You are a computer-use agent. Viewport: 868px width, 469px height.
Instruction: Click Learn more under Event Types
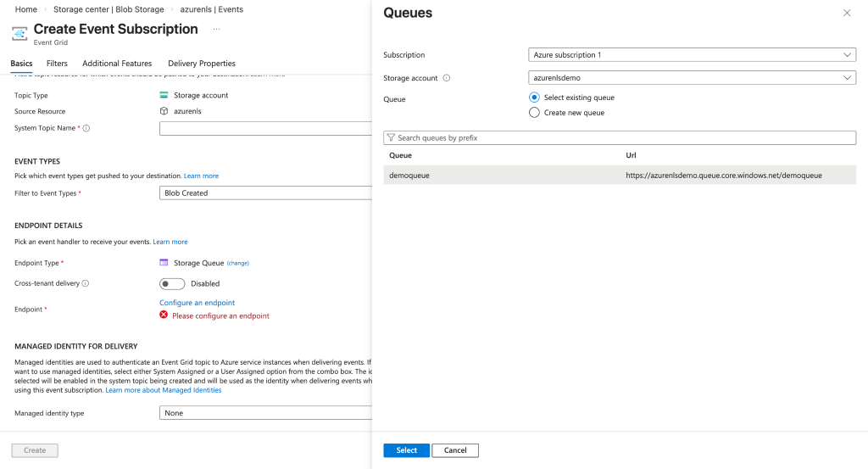tap(201, 176)
